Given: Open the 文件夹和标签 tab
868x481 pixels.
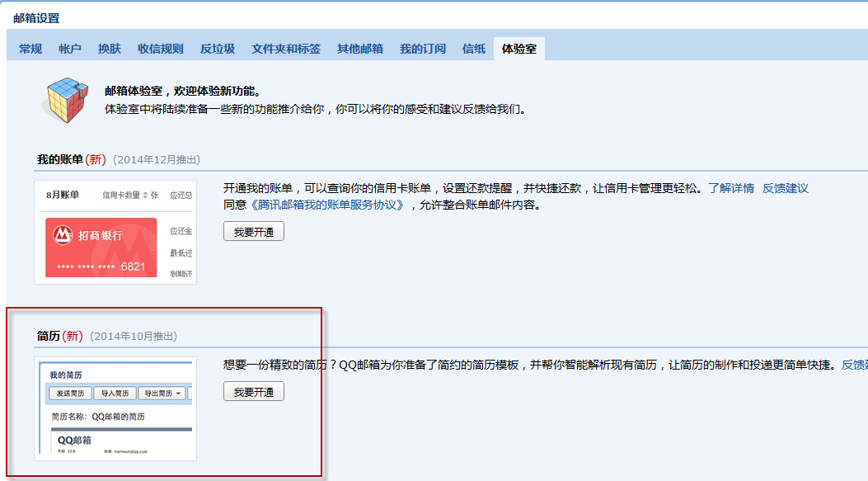Looking at the screenshot, I should click(286, 49).
